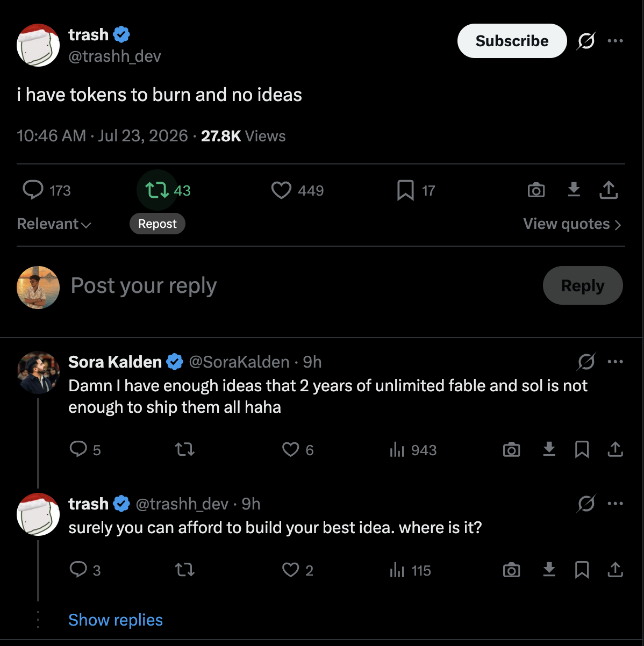
Task: Download the main post via download icon
Action: (x=574, y=189)
